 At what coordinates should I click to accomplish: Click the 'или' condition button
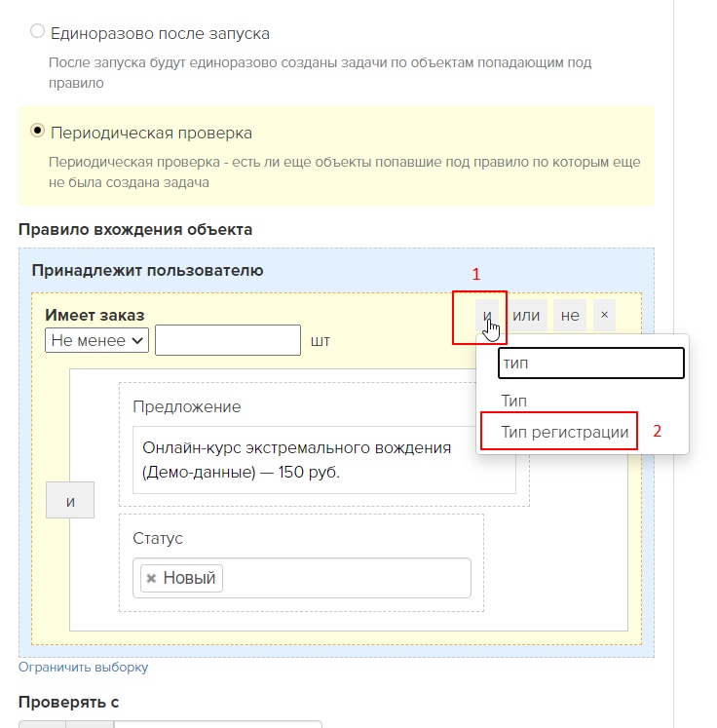(526, 315)
